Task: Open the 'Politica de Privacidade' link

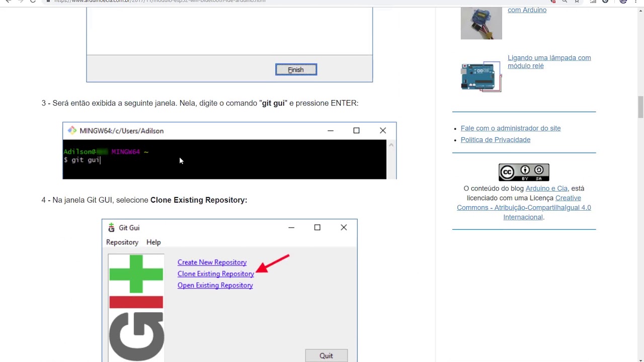Action: click(x=496, y=140)
